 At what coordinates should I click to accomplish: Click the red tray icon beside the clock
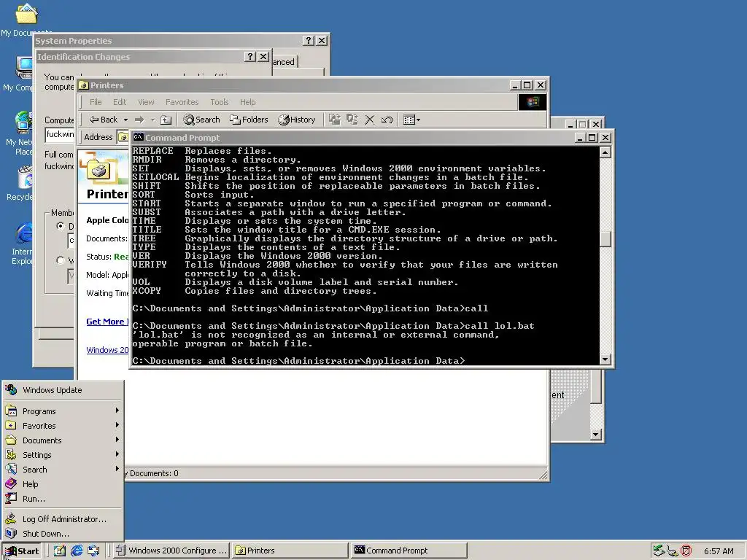(686, 551)
